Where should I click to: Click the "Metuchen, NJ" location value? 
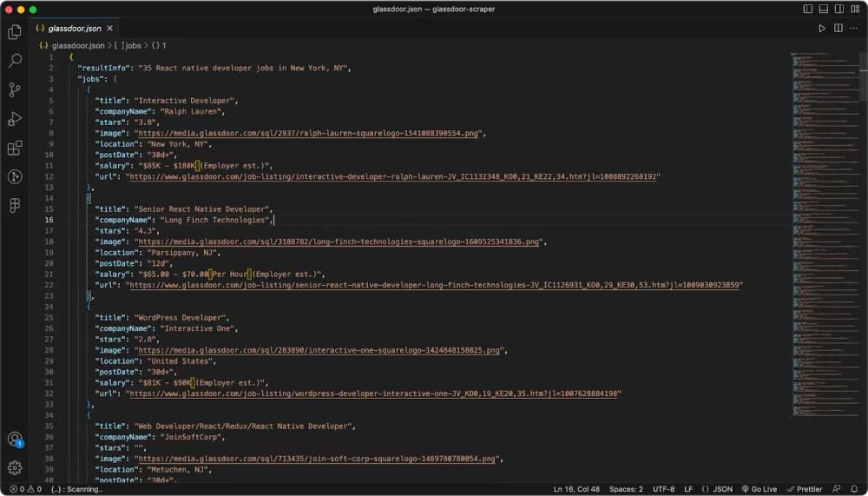pos(177,470)
